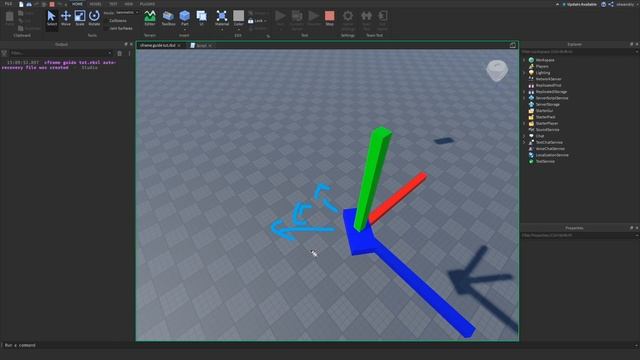The image size is (640, 360).
Task: Click the Exit Game icon
Action: click(x=382, y=16)
